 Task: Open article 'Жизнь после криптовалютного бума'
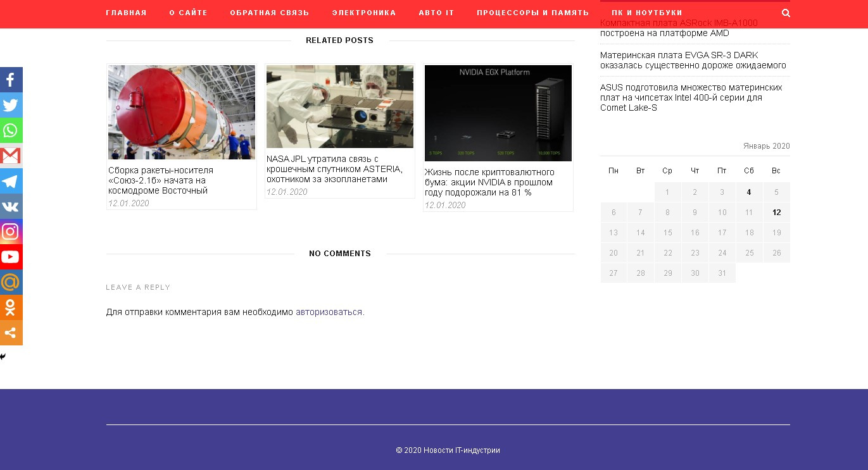(489, 182)
